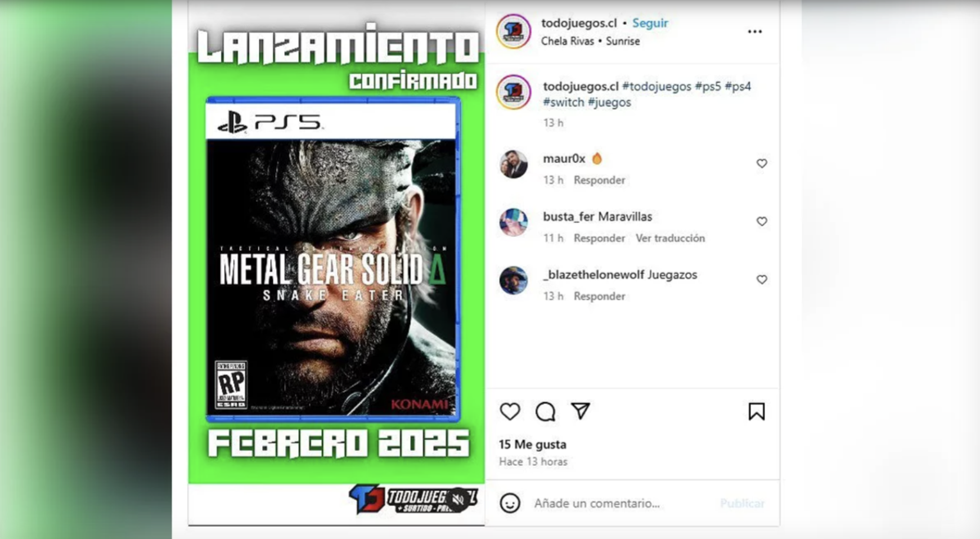Publish comment with Publicar button
Screen dimensions: 980x539
pos(742,503)
